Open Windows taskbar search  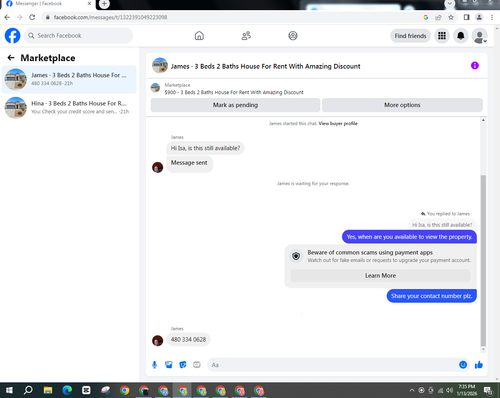pos(28,390)
